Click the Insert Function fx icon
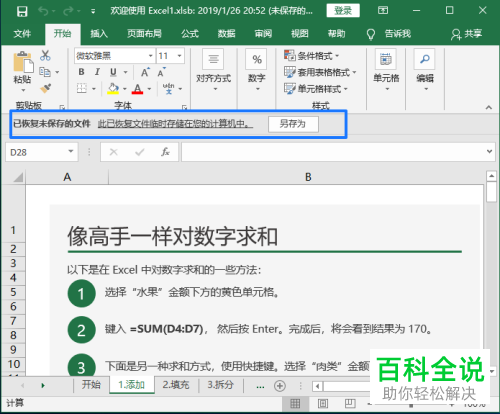Screen dimensions: 500x414 tap(165, 152)
